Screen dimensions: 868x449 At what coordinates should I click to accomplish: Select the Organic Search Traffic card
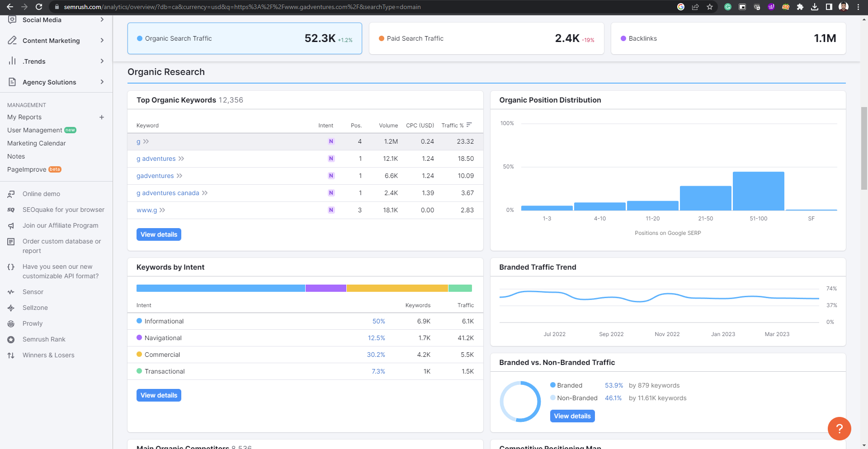[x=245, y=38]
